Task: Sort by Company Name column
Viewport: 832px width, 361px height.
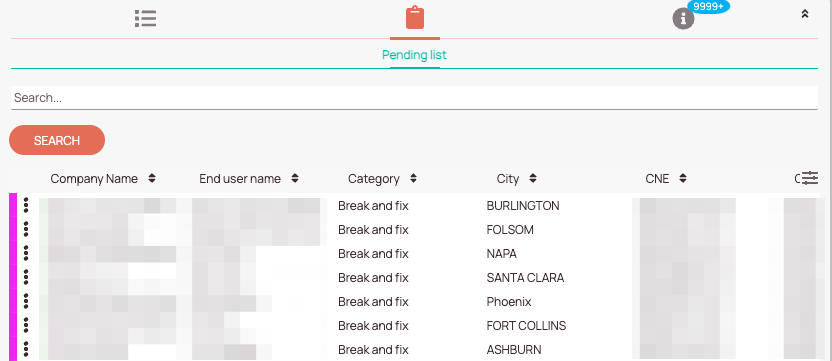Action: 152,178
